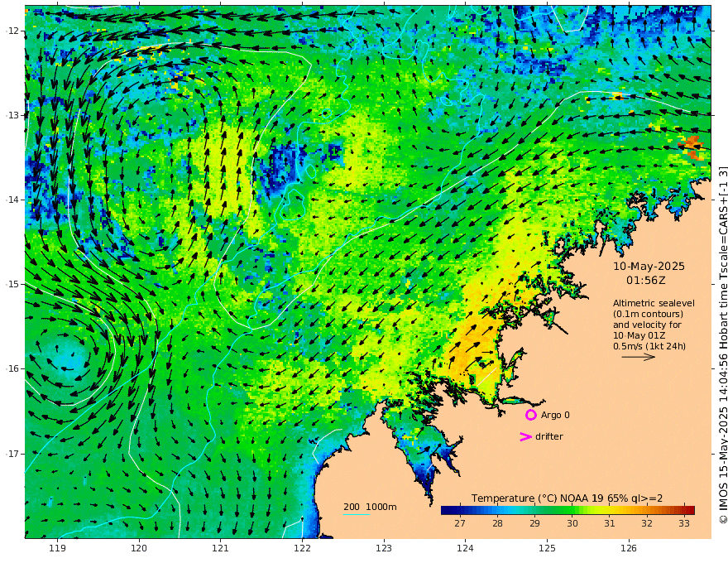Click the 'drifter' legend text
Screen dimensions: 728x563
tap(549, 436)
